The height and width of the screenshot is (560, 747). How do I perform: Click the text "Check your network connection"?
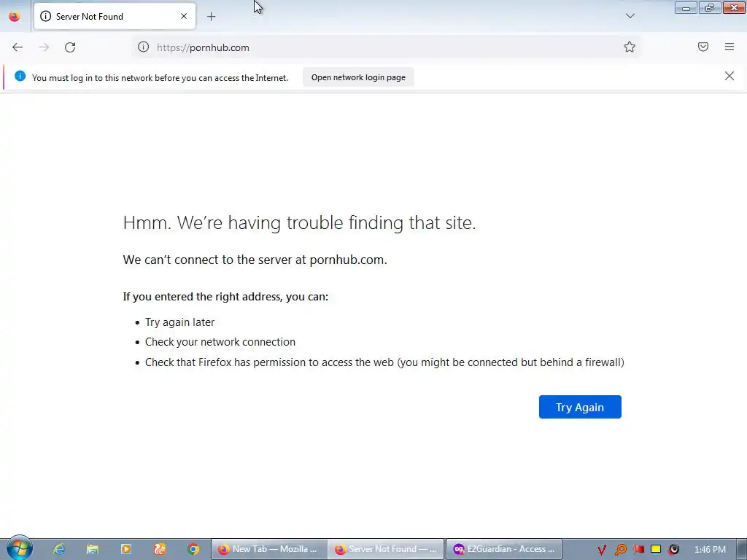(220, 342)
